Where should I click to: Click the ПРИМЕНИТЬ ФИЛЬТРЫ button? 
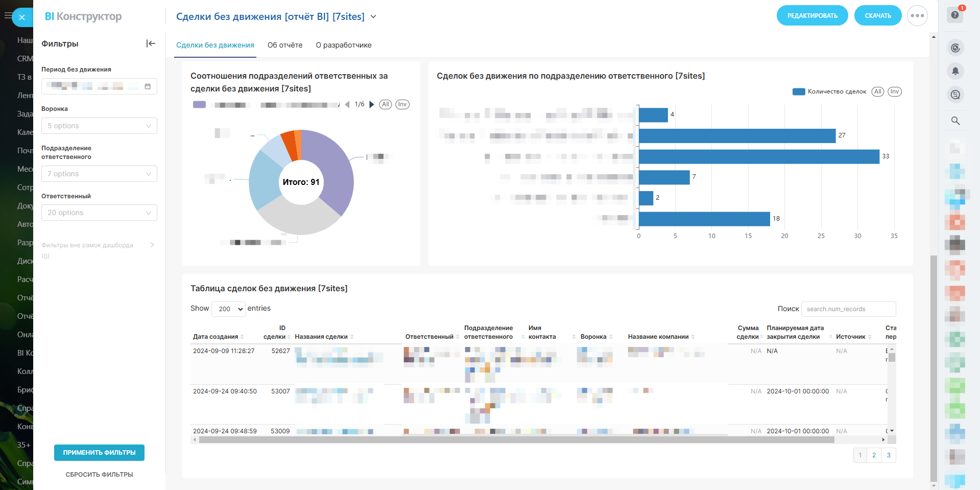point(99,453)
